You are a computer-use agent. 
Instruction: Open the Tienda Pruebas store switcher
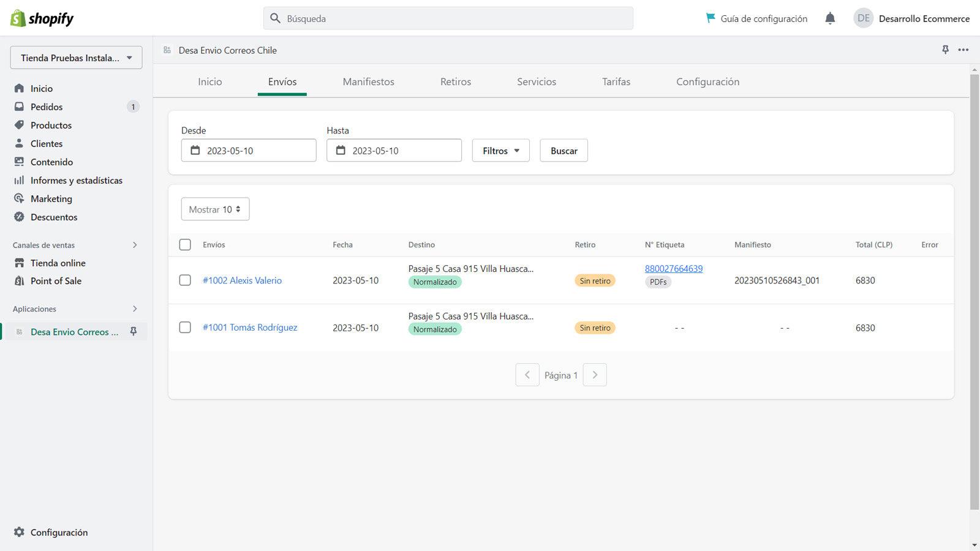76,58
